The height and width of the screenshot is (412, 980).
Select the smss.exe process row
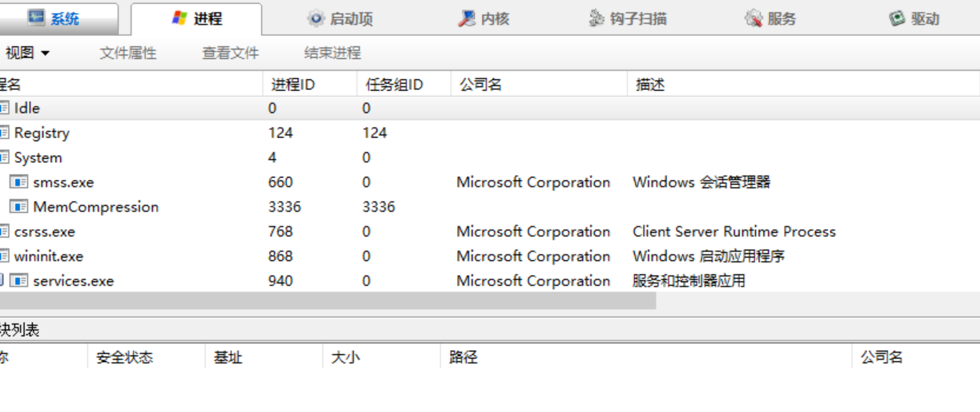click(490, 183)
